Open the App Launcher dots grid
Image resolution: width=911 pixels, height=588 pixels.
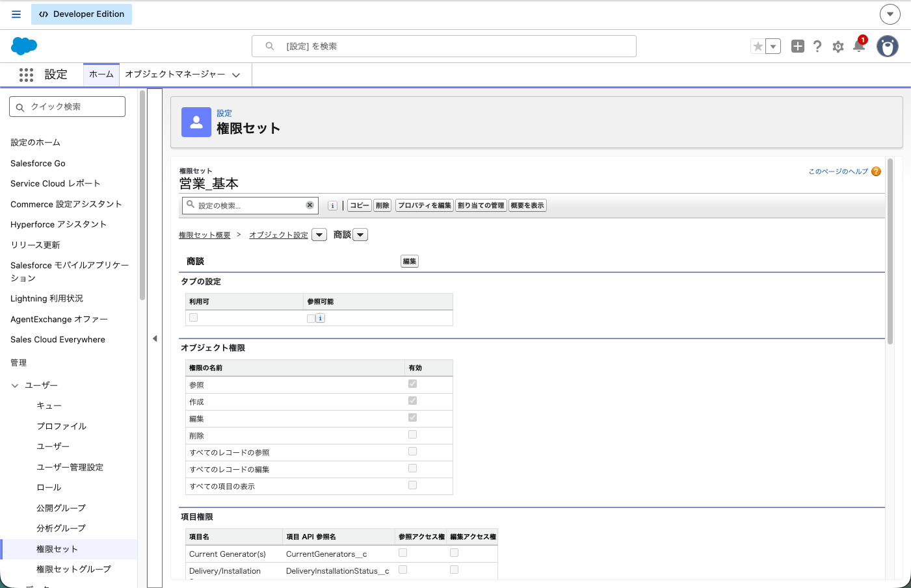(x=26, y=75)
